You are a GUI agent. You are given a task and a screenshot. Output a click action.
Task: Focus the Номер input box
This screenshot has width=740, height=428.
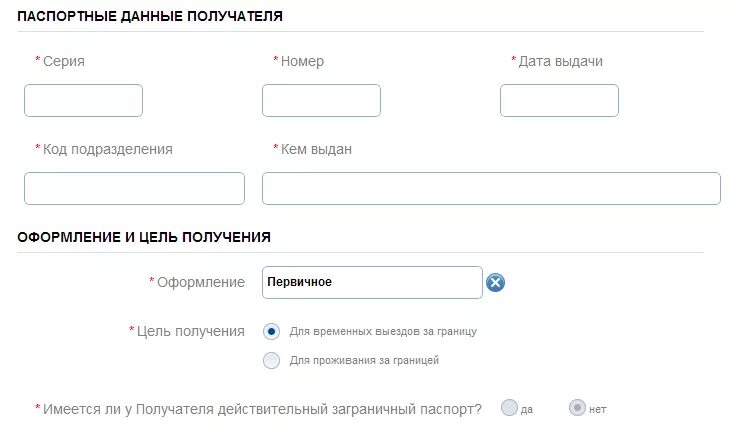click(321, 101)
